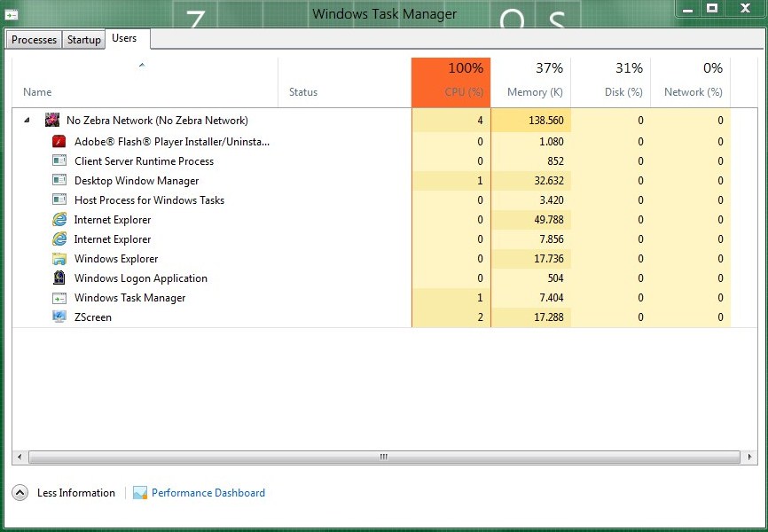
Task: Click the 7.404 memory value
Action: pos(551,298)
